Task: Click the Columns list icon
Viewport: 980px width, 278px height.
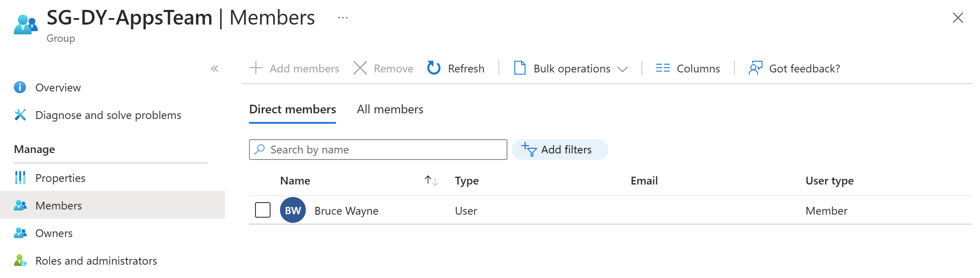Action: pos(663,68)
